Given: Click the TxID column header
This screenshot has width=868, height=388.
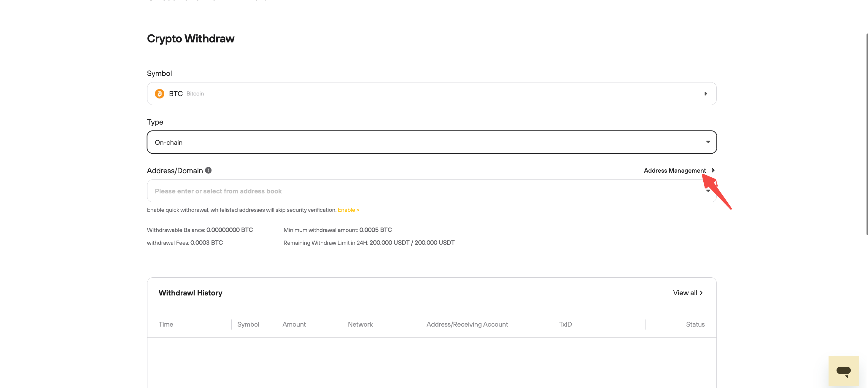Looking at the screenshot, I should pos(565,324).
